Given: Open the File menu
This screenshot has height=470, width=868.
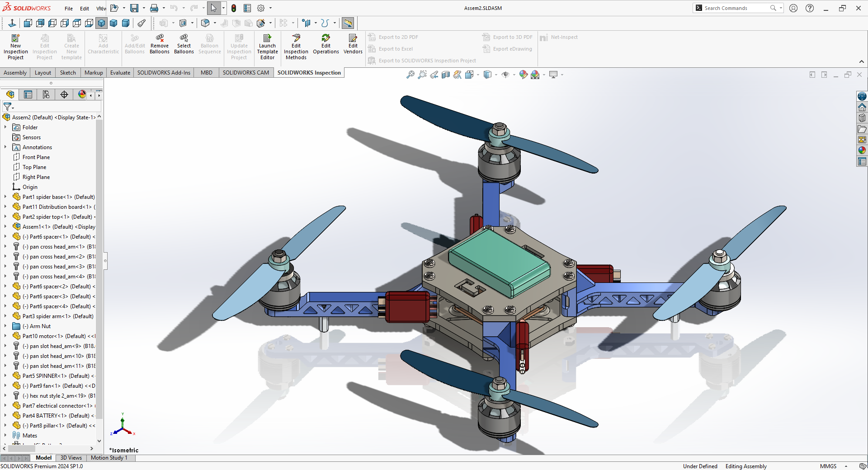Looking at the screenshot, I should tap(69, 8).
